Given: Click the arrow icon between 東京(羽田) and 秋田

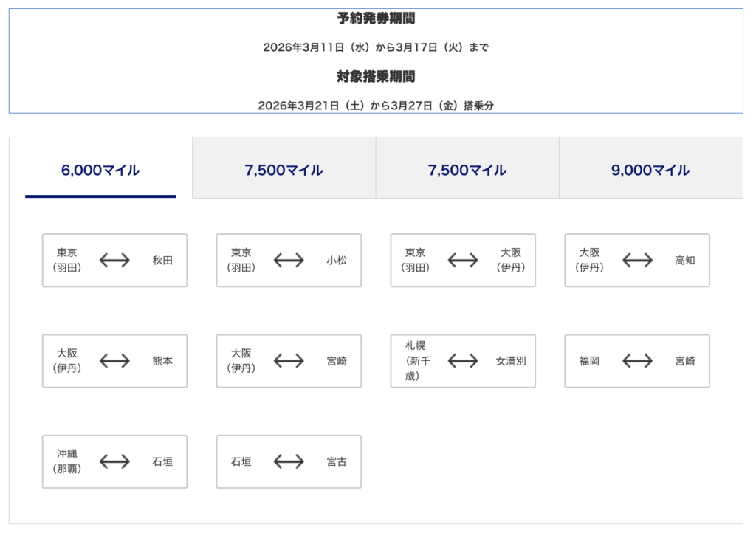Looking at the screenshot, I should tap(114, 261).
